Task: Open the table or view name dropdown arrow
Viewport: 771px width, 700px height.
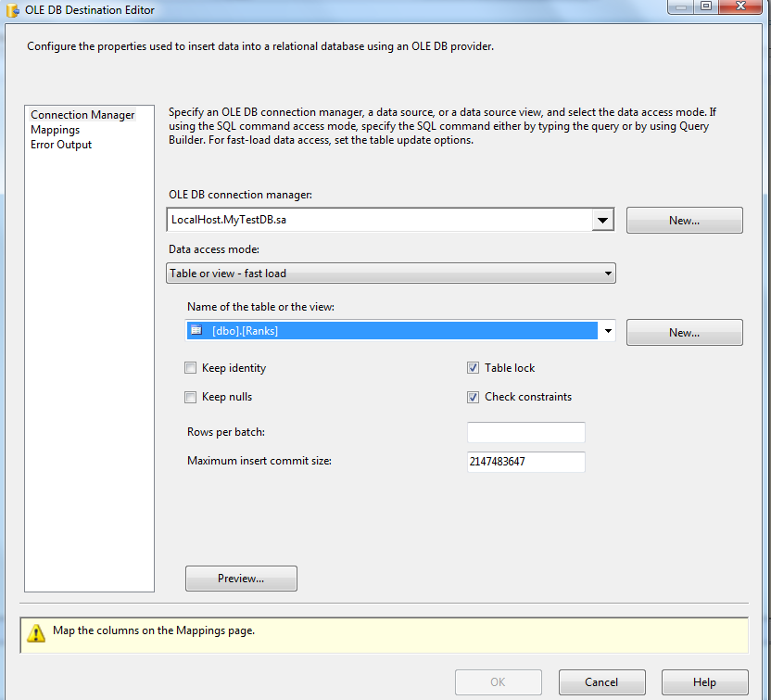Action: [x=608, y=331]
